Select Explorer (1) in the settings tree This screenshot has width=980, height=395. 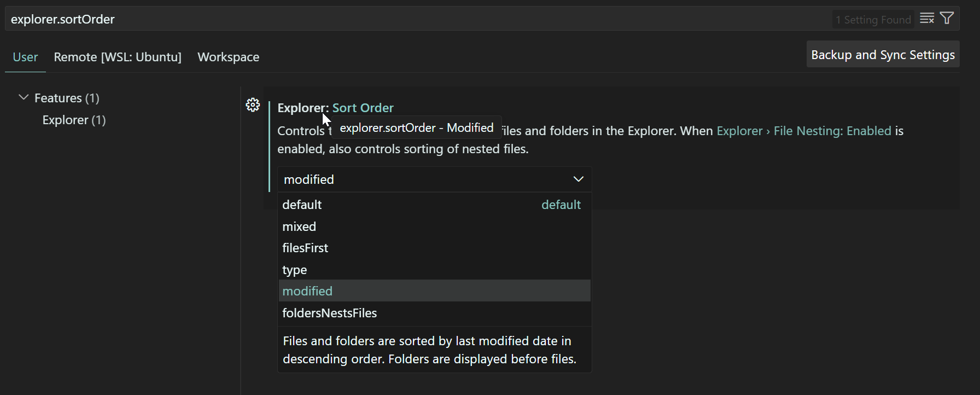(x=74, y=120)
